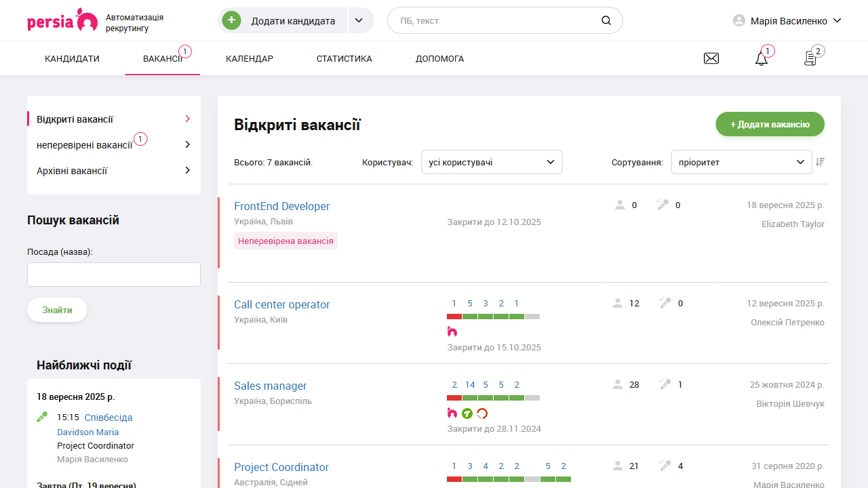This screenshot has width=868, height=488.
Task: Click the pink source icon under Call center operator
Action: click(452, 331)
